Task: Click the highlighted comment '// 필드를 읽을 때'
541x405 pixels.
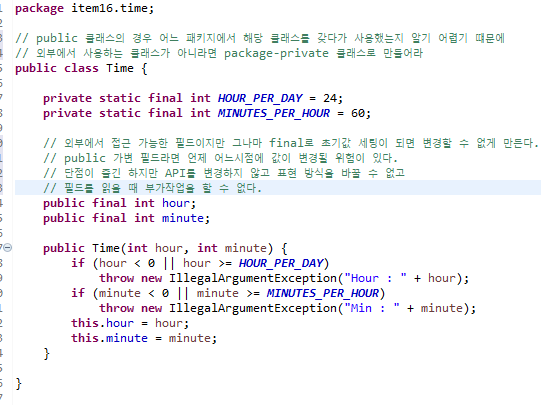Action: coord(153,188)
